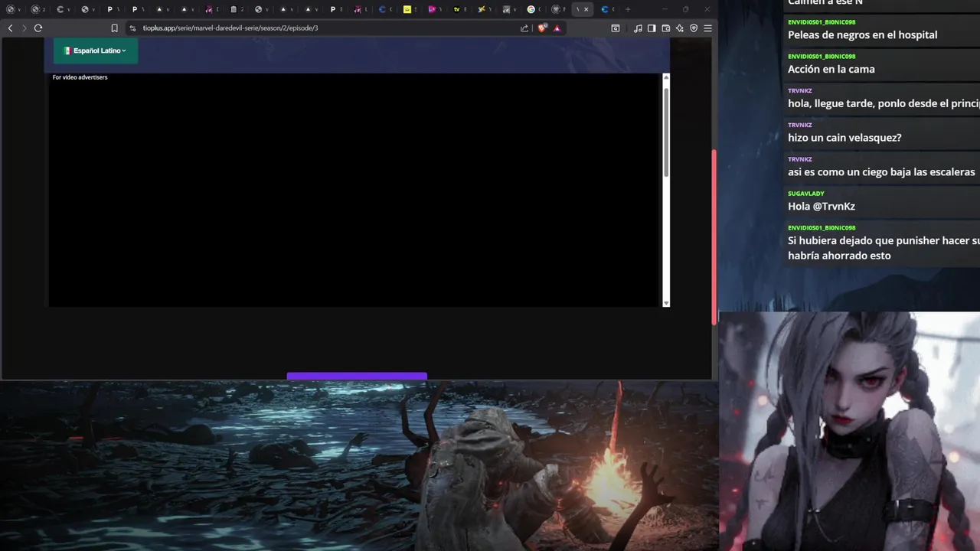
Task: Expand the Español Latino language dropdown
Action: (x=96, y=51)
